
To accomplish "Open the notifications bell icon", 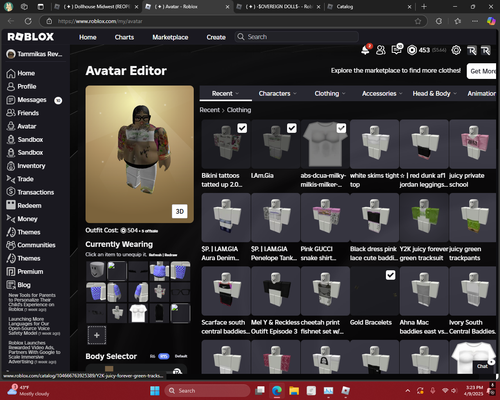I will (x=366, y=50).
